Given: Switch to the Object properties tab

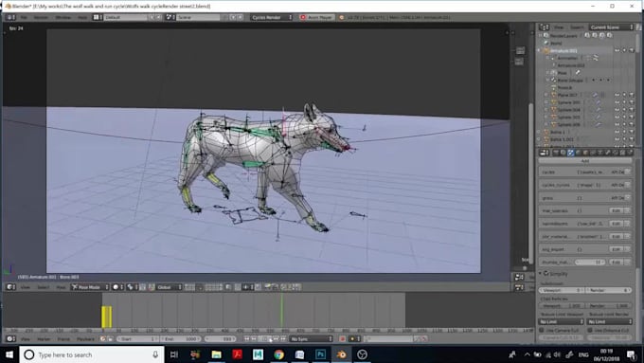Looking at the screenshot, I should tap(585, 153).
